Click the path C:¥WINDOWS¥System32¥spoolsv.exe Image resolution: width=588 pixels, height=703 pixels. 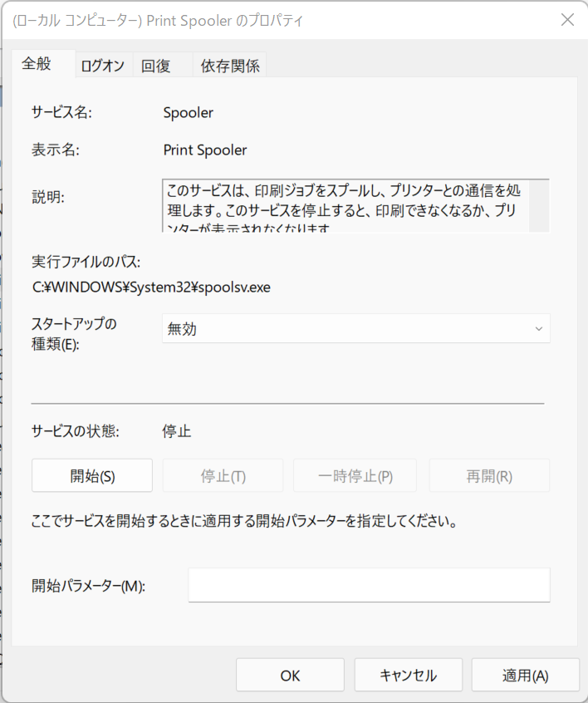tap(151, 287)
